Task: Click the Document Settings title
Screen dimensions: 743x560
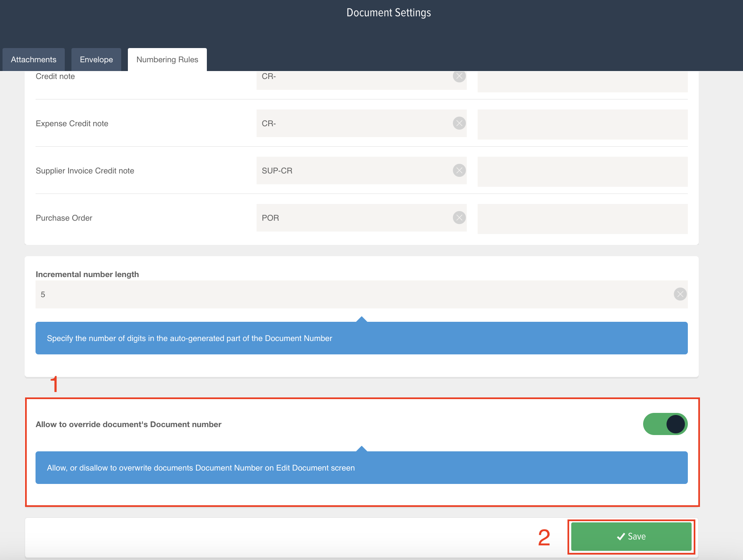Action: pyautogui.click(x=388, y=13)
